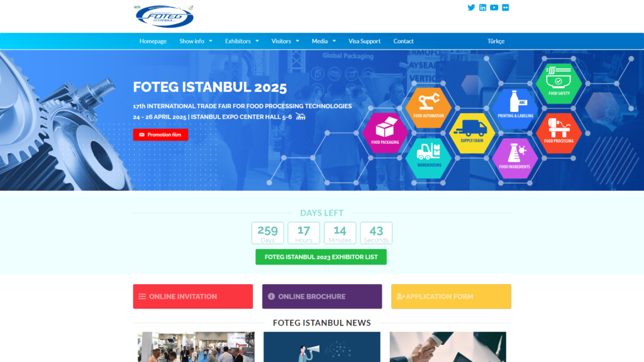Open the YouTube social link icon
644x362 pixels.
[x=494, y=8]
